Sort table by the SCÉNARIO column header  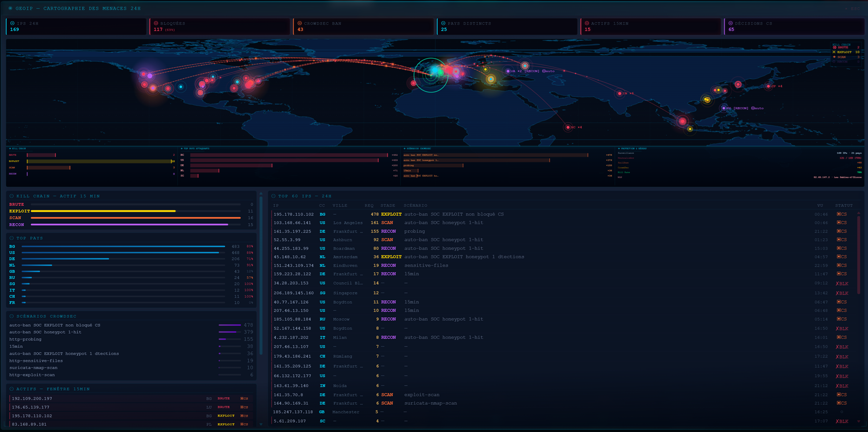[415, 205]
